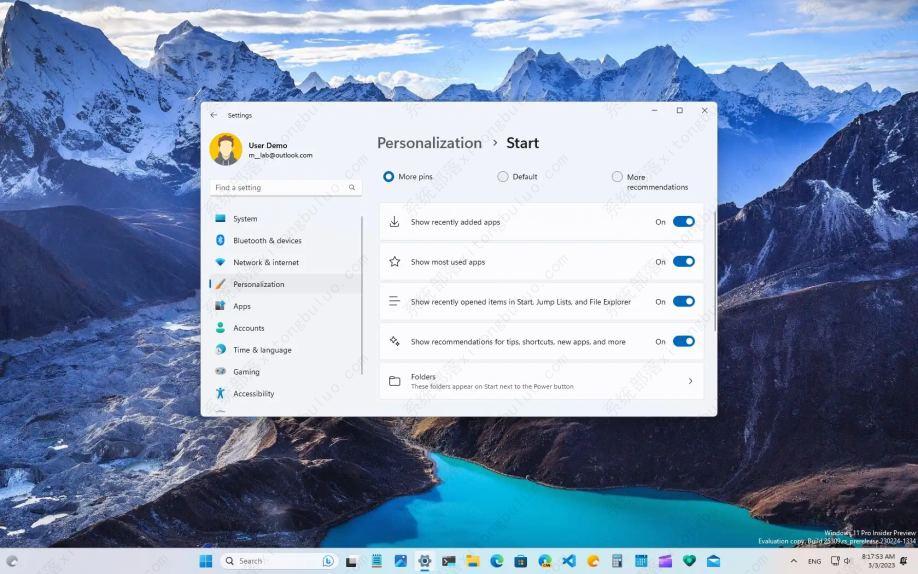Select the Default layout radio button
This screenshot has height=574, width=918.
503,177
